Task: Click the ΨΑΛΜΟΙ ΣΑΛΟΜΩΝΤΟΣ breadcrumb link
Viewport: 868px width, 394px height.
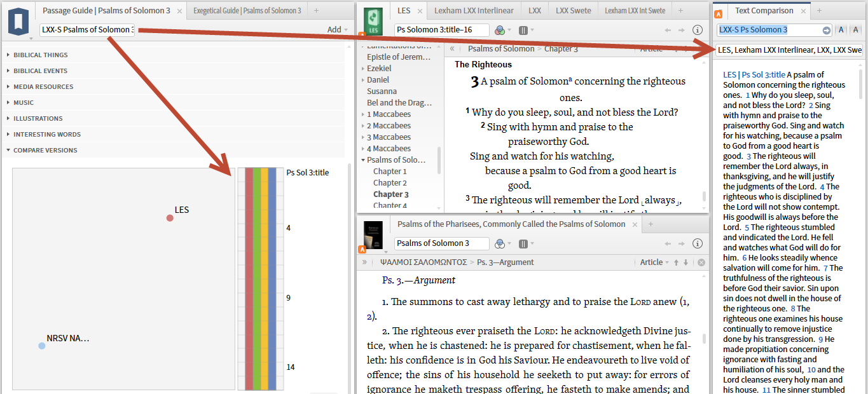Action: [x=423, y=262]
